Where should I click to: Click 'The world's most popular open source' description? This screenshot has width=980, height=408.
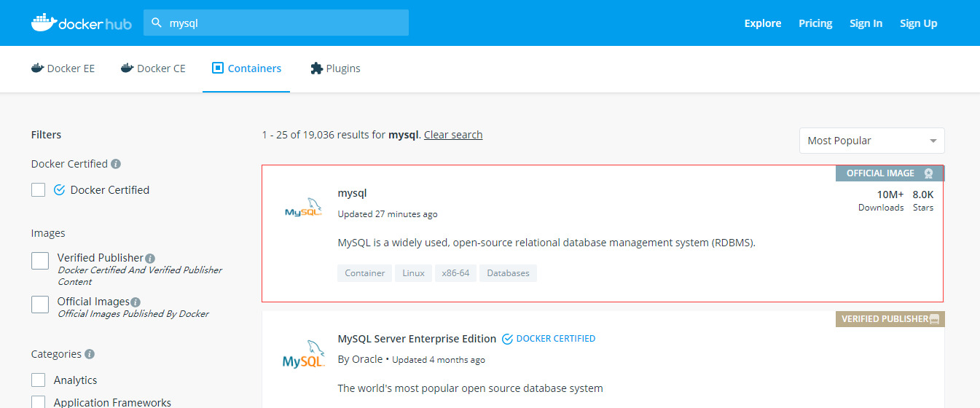coord(471,388)
